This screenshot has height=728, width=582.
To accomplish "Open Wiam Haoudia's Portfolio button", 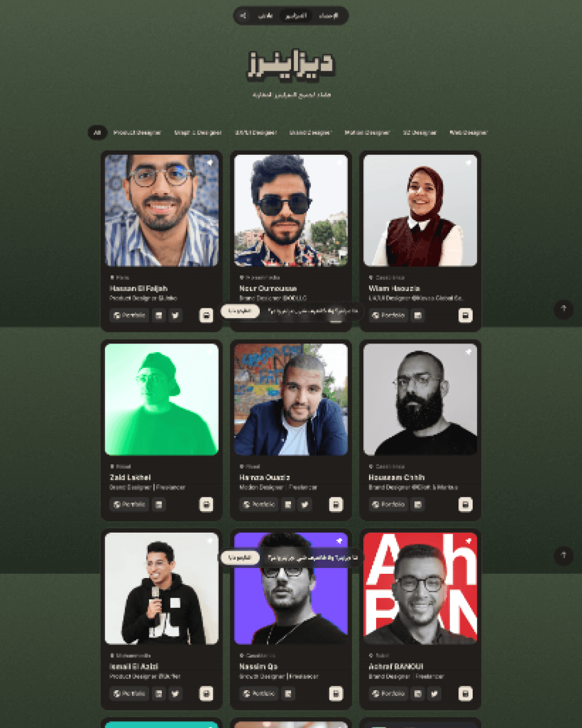I will click(x=388, y=315).
